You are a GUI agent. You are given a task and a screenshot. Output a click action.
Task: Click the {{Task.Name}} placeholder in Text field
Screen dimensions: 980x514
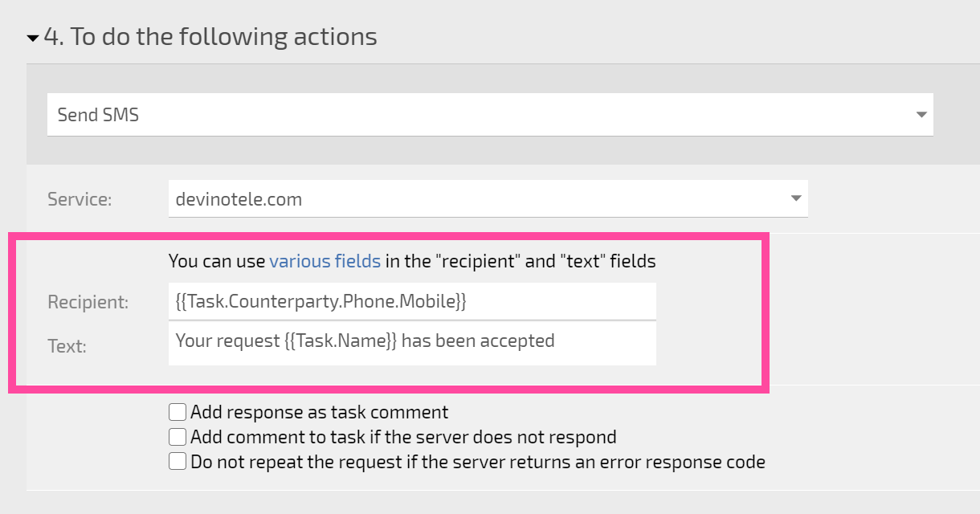(x=341, y=341)
